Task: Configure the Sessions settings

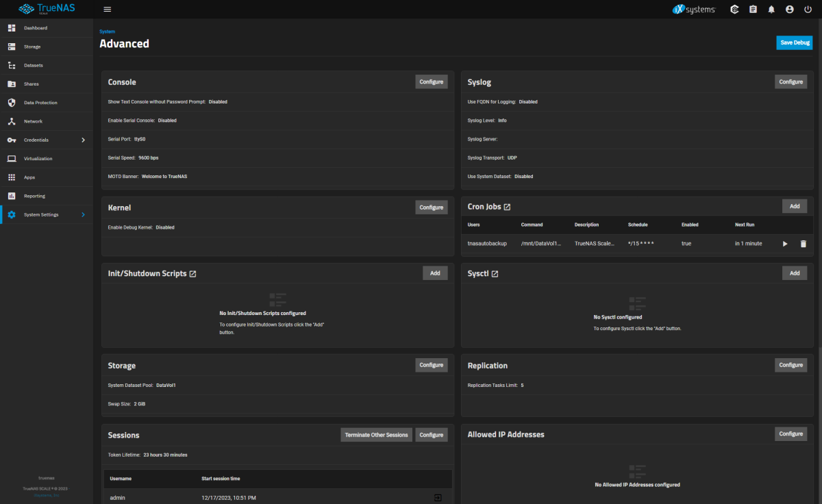Action: tap(432, 435)
